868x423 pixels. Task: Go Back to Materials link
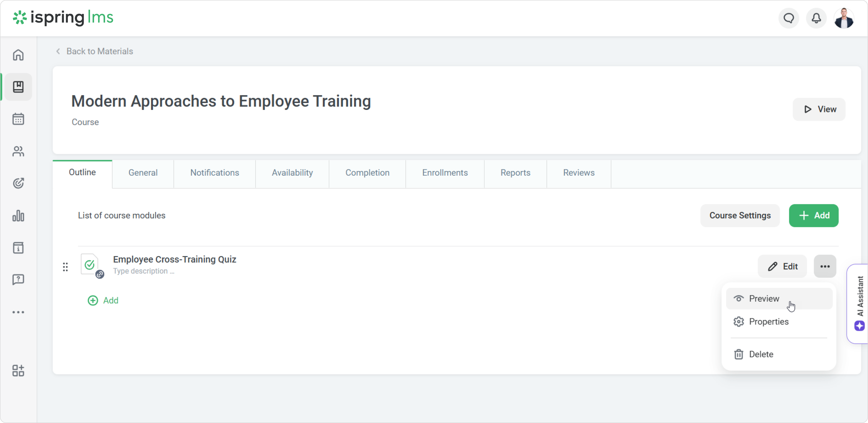99,51
